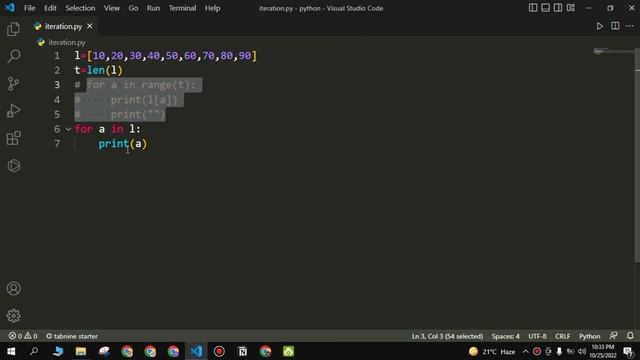Change file encoding UTF-8
This screenshot has height=360, width=640.
click(x=537, y=336)
